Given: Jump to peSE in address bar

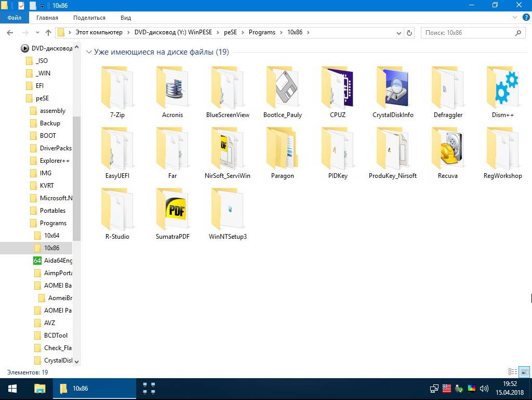Looking at the screenshot, I should point(230,32).
